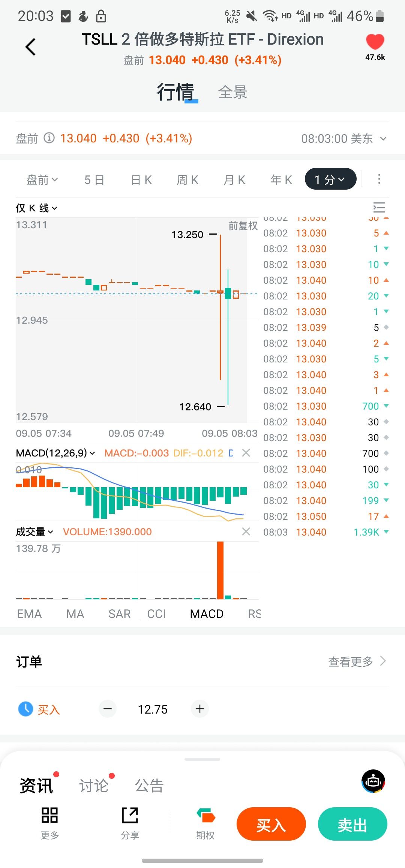
Task: Open the AI robot assistant icon
Action: [x=373, y=781]
